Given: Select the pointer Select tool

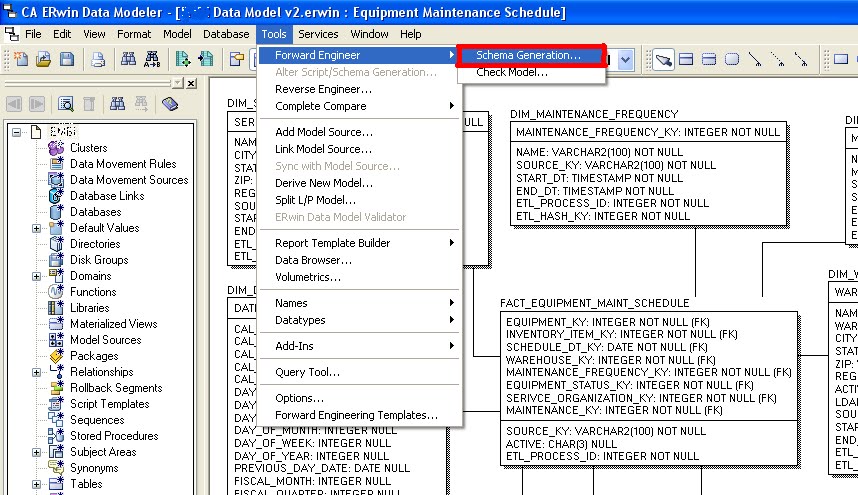Looking at the screenshot, I should 663,59.
